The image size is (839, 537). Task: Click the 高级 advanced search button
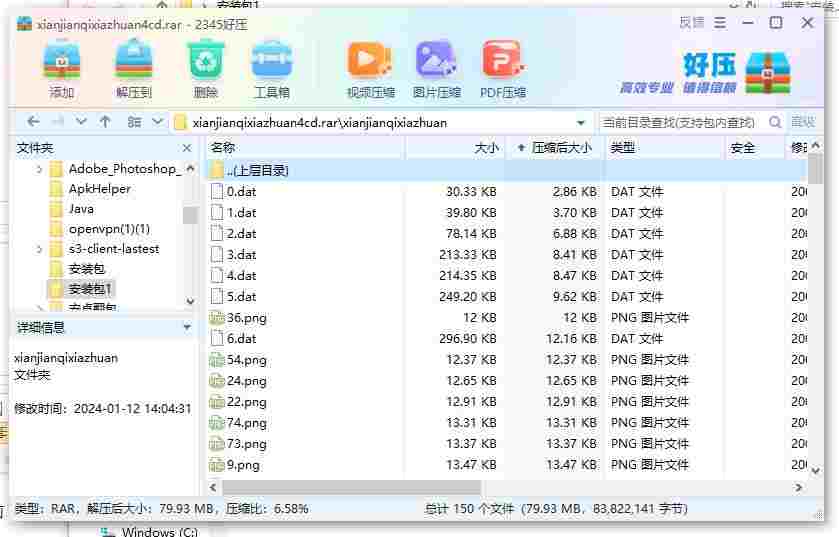[803, 122]
